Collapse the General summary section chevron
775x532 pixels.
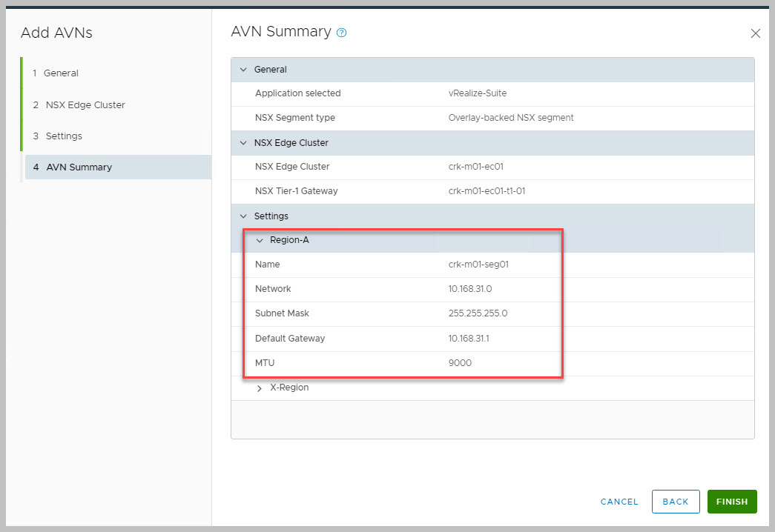pyautogui.click(x=243, y=70)
